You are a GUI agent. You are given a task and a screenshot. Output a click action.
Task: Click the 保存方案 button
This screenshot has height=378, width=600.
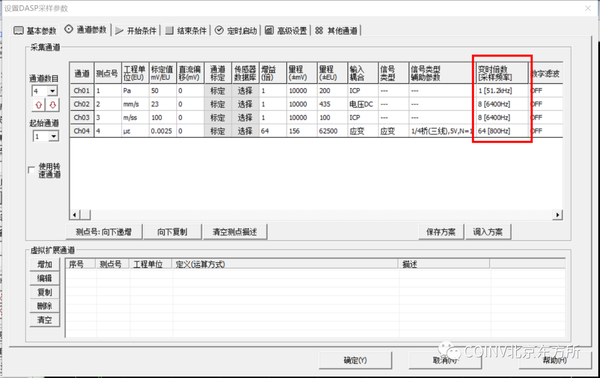[441, 232]
